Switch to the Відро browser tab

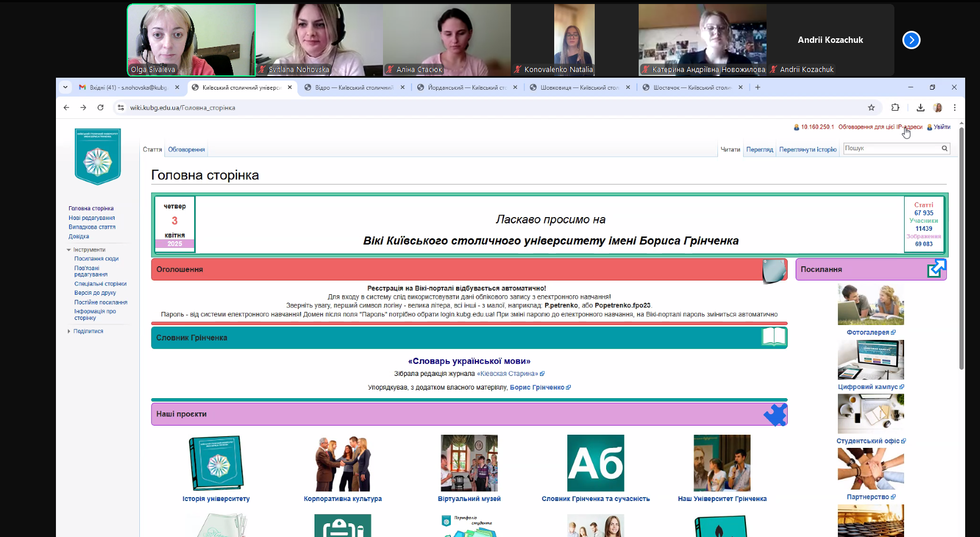click(x=354, y=87)
